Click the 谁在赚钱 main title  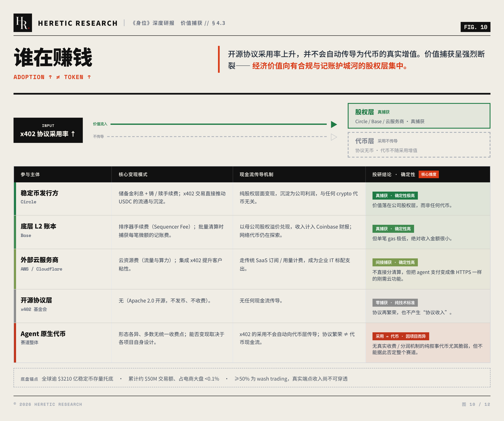[x=53, y=58]
